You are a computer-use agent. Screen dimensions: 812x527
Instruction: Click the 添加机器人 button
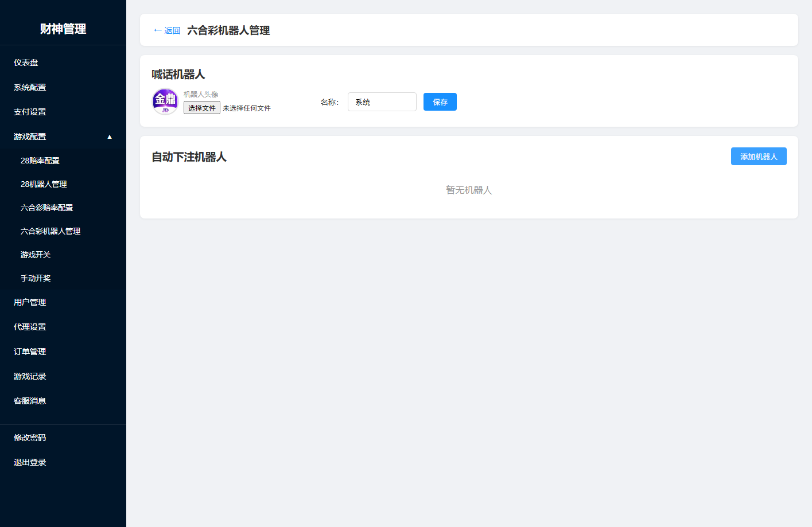[x=759, y=157]
